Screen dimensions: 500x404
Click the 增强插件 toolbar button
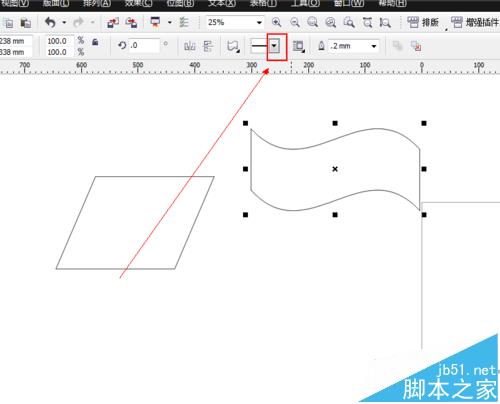point(475,23)
